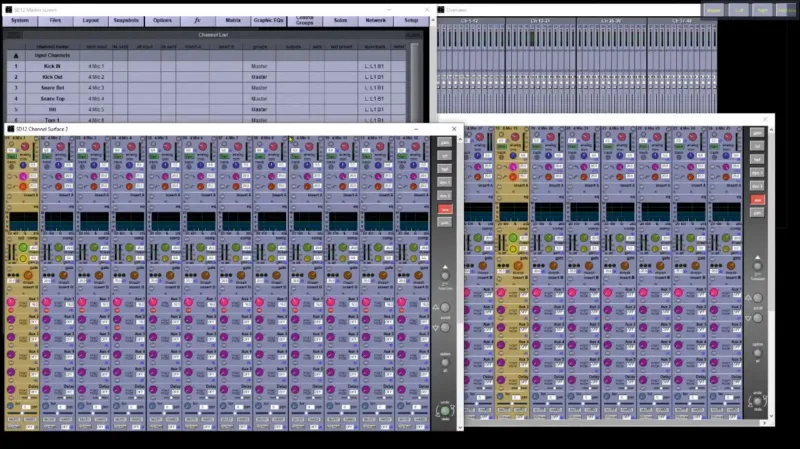Click right arrow of right surface horizontal scrollbar
This screenshot has width=800, height=449.
764,423
